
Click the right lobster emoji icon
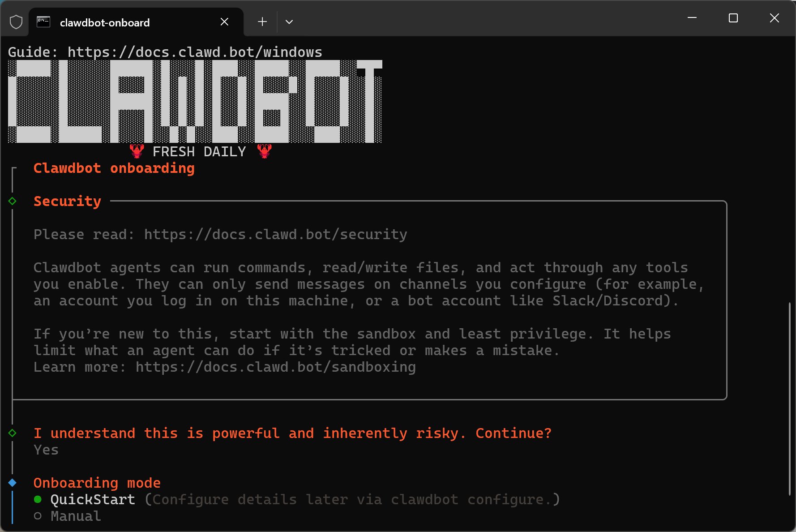[x=265, y=151]
